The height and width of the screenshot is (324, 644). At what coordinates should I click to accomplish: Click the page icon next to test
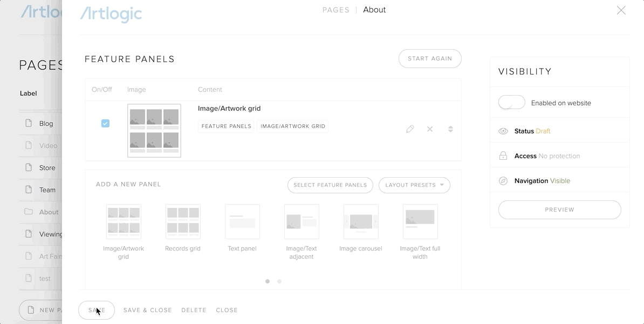[x=29, y=278]
